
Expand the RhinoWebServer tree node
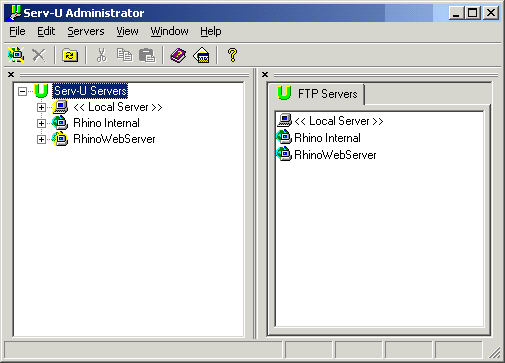(41, 139)
